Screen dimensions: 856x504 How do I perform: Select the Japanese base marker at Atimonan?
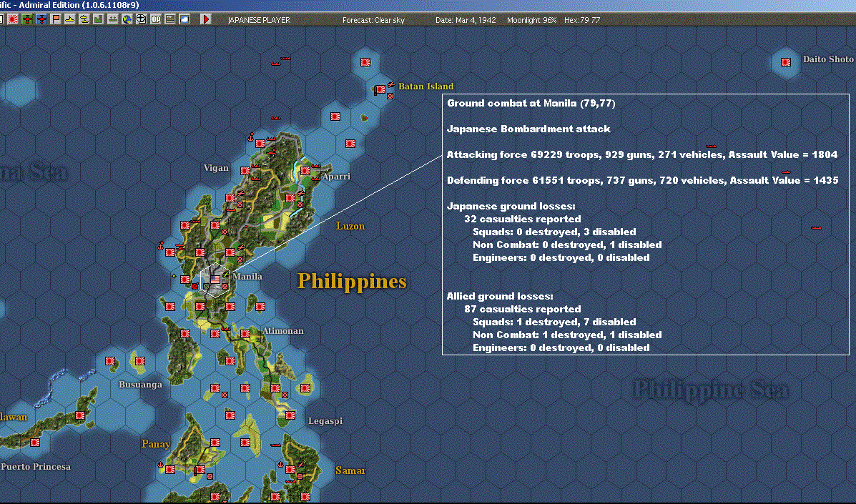pyautogui.click(x=245, y=334)
